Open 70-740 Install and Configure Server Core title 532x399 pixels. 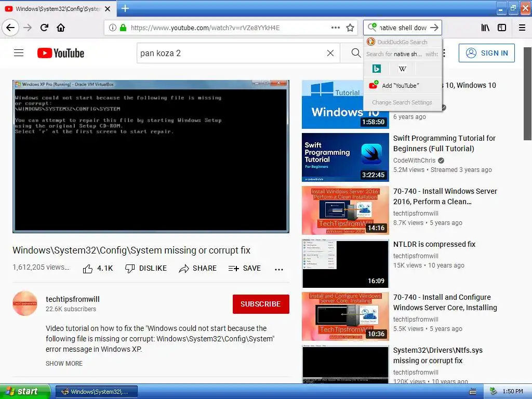445,302
